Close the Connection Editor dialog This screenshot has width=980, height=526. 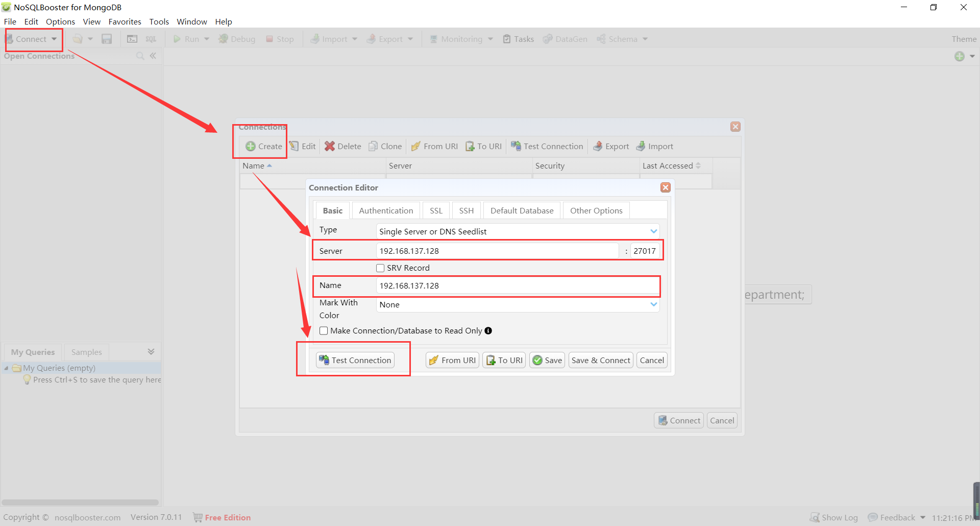(x=665, y=187)
